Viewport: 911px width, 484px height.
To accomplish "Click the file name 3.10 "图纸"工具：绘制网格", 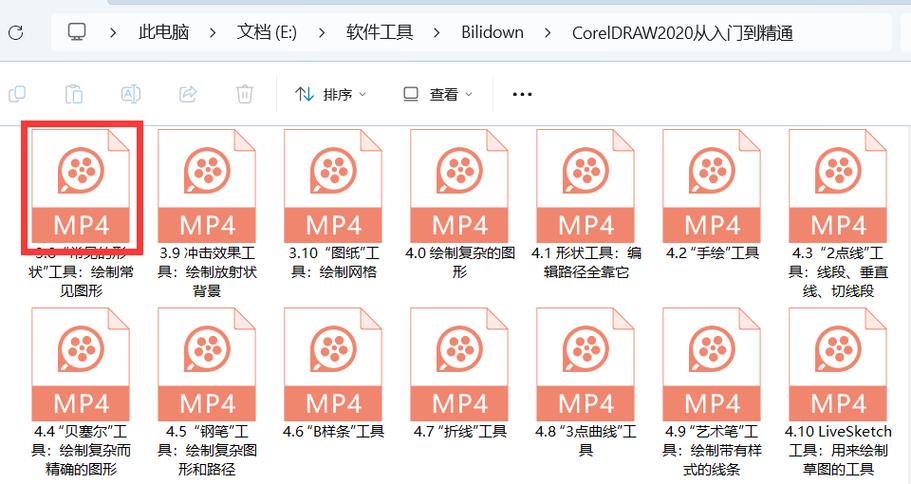I will click(x=333, y=262).
